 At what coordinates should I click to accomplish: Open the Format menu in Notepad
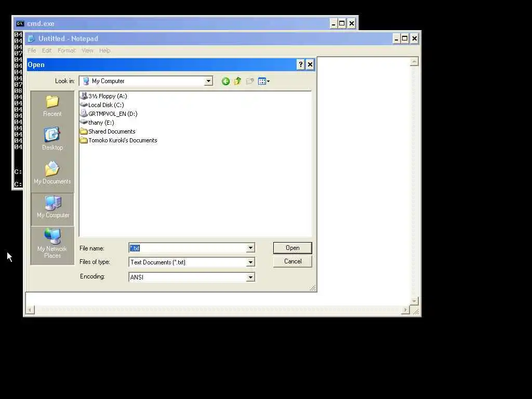click(66, 50)
